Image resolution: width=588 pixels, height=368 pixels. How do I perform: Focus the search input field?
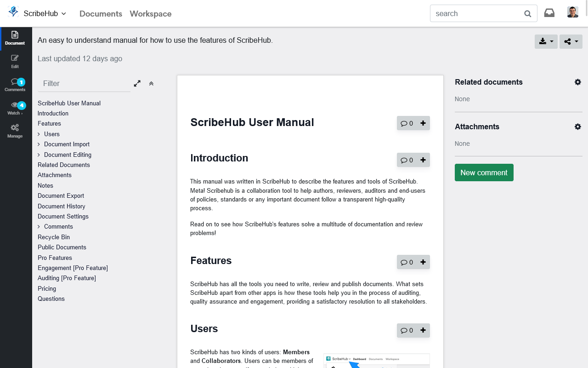tap(477, 13)
